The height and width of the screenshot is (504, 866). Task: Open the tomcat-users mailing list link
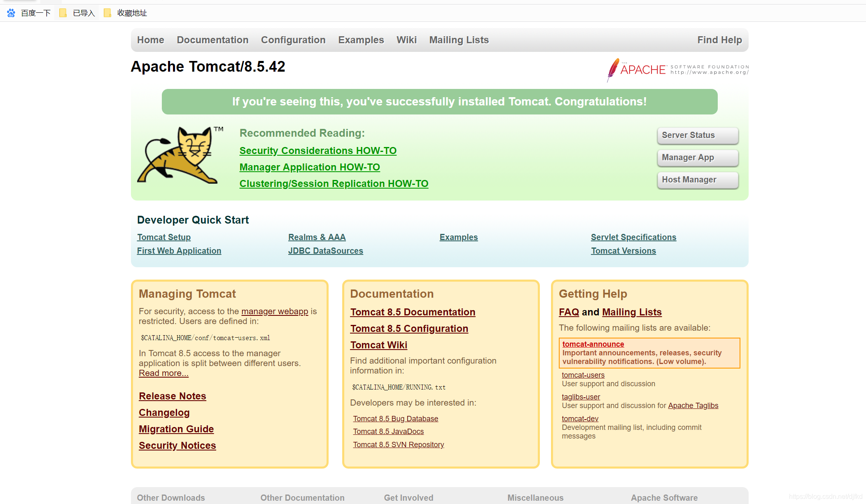coord(583,375)
